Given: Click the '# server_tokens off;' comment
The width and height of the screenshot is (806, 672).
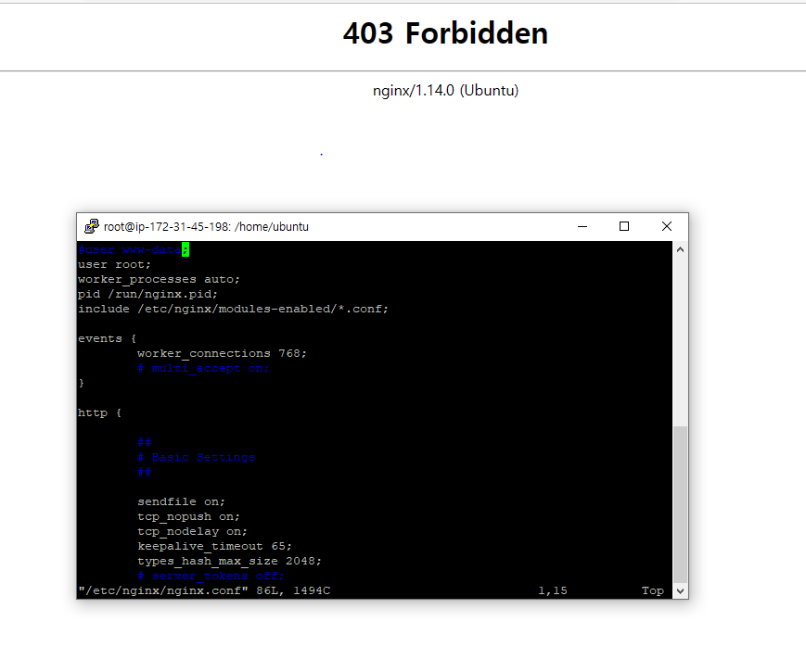Looking at the screenshot, I should pos(211,576).
